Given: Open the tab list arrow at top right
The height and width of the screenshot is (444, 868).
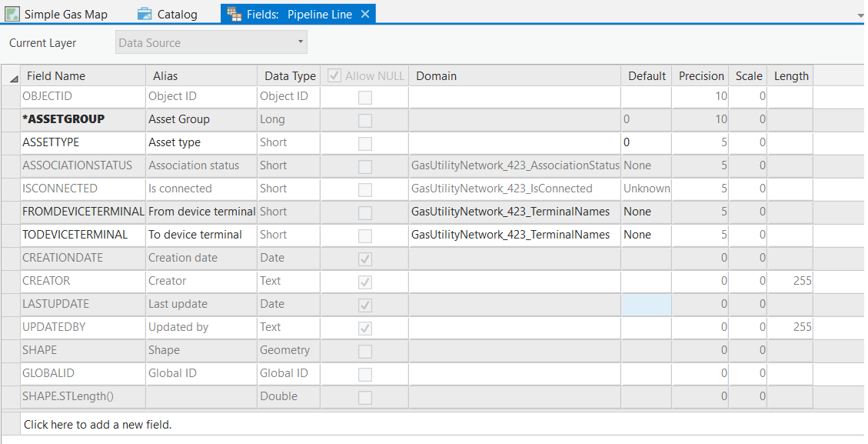Looking at the screenshot, I should [x=860, y=16].
